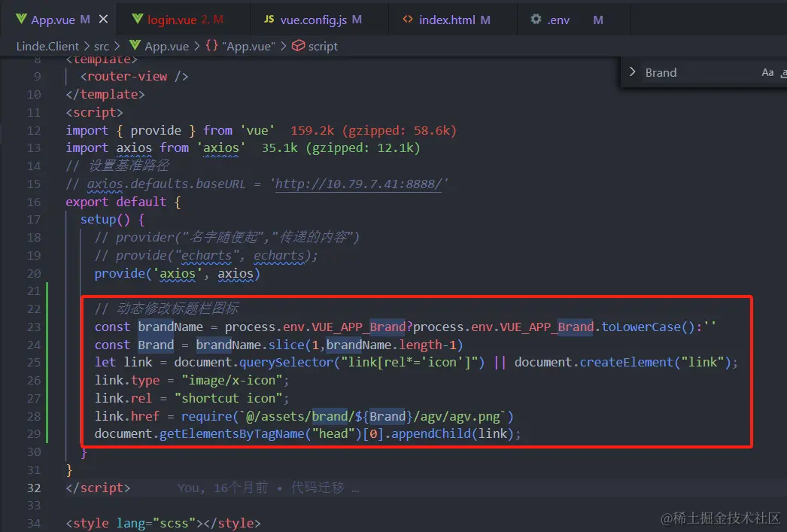Click 'slice' method on line 24
The height and width of the screenshot is (532, 787).
click(286, 345)
